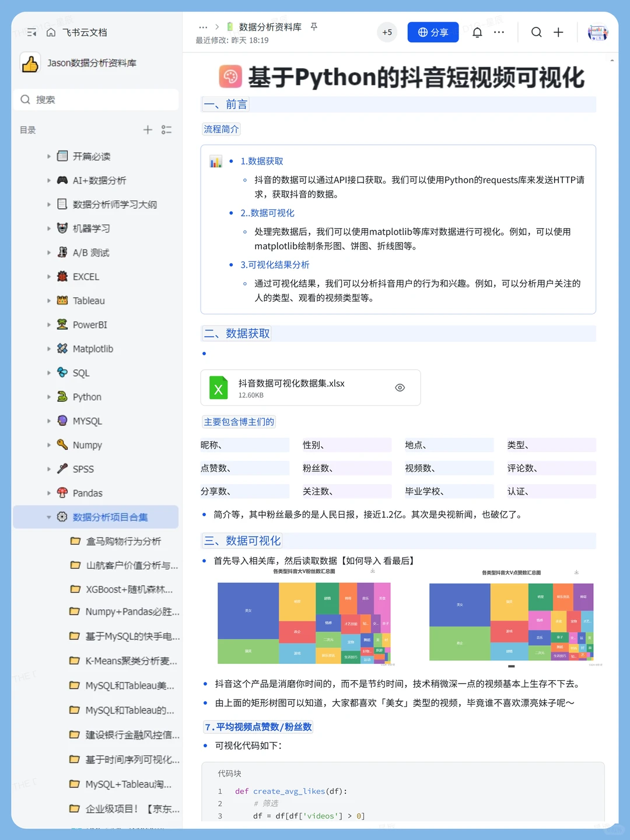This screenshot has width=630, height=840.
Task: Select the gear icon of 数据分析项目合集
Action: 62,517
